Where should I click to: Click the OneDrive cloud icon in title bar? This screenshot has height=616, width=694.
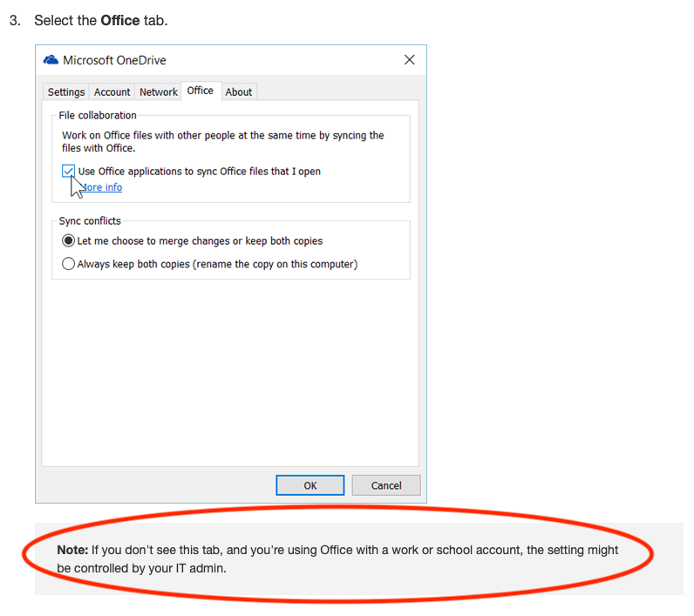click(51, 60)
